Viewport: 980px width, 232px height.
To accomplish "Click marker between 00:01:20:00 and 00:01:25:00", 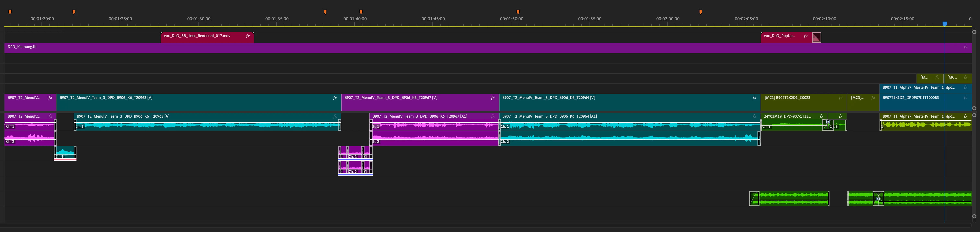I will 74,12.
